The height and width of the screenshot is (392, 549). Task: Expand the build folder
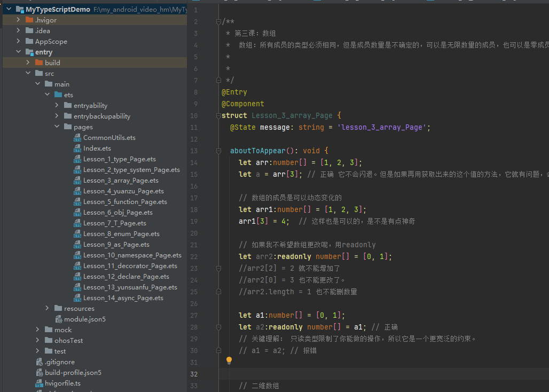[x=28, y=62]
